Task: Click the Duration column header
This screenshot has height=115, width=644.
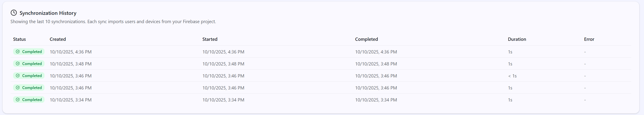Action: [x=517, y=39]
